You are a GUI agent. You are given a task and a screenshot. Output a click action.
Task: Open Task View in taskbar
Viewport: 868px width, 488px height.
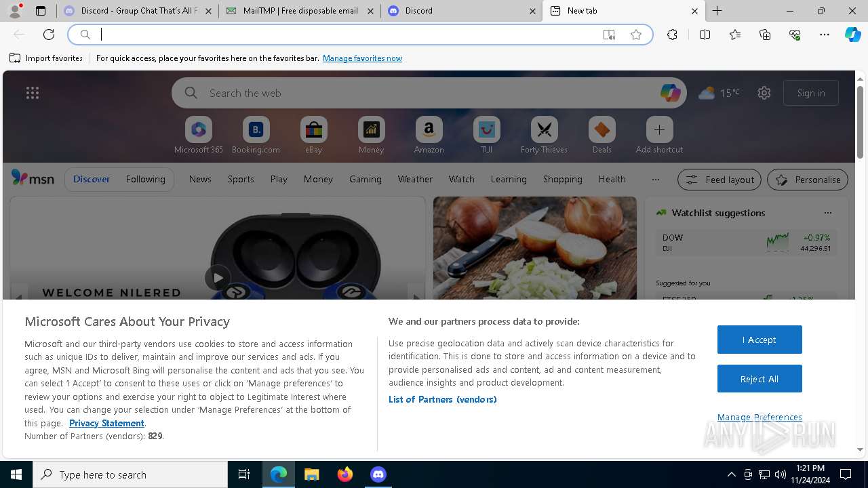(x=244, y=474)
